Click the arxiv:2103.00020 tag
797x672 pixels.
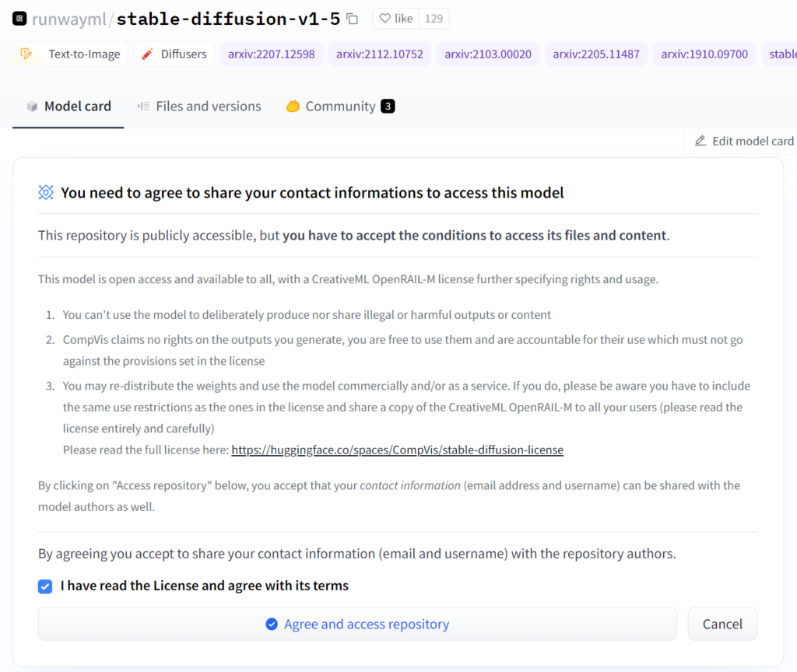(488, 54)
